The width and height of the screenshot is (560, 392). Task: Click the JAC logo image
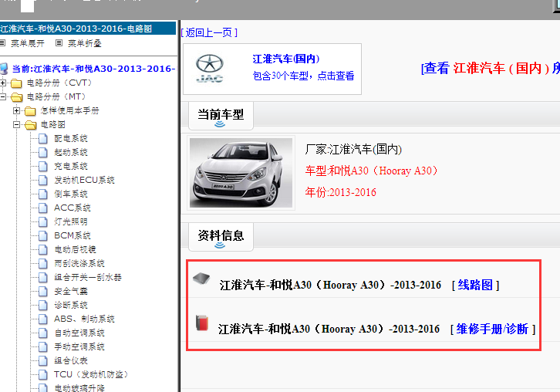click(x=210, y=69)
